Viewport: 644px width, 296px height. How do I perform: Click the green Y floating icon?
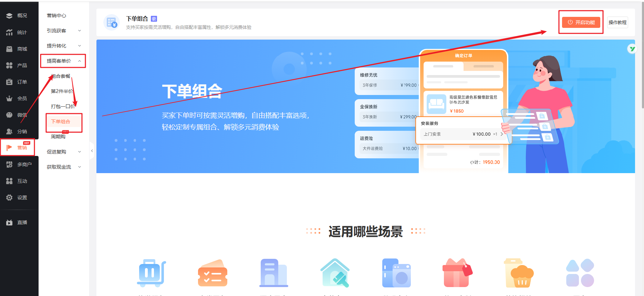(x=632, y=49)
